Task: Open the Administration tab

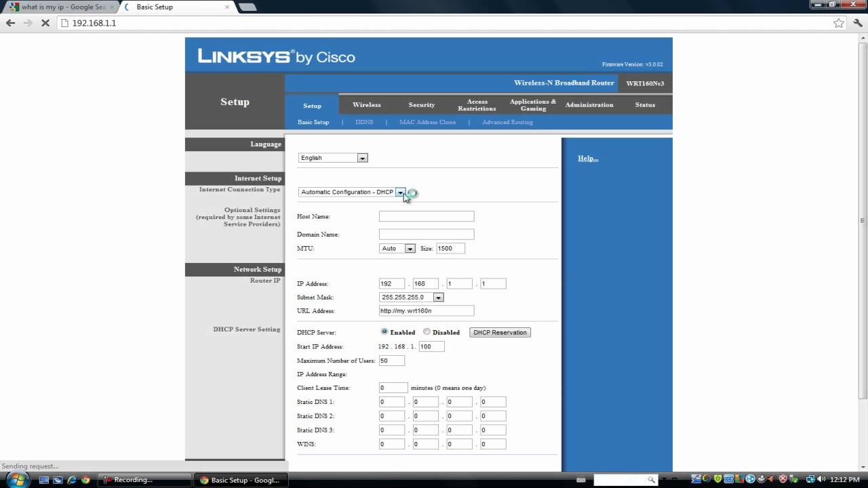Action: click(589, 105)
